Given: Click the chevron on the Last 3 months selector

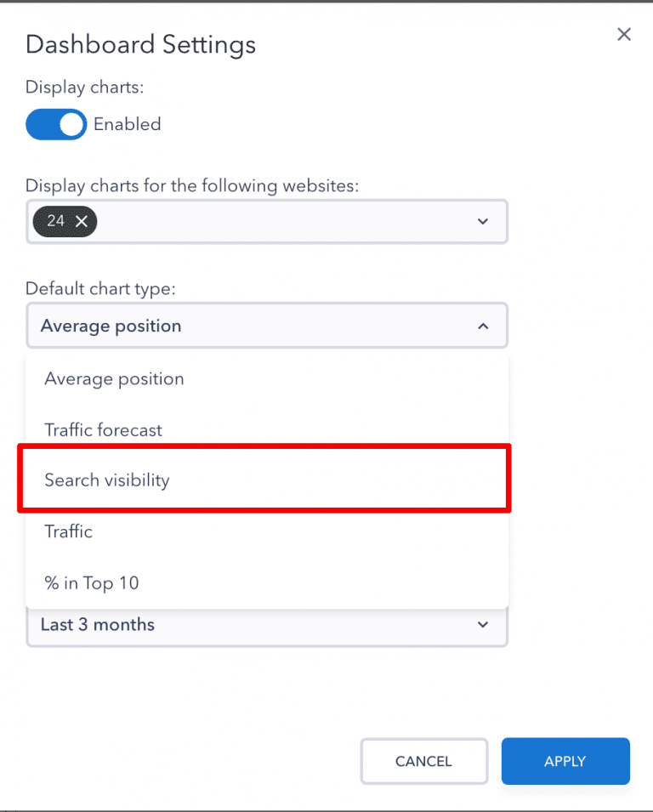Looking at the screenshot, I should (482, 625).
